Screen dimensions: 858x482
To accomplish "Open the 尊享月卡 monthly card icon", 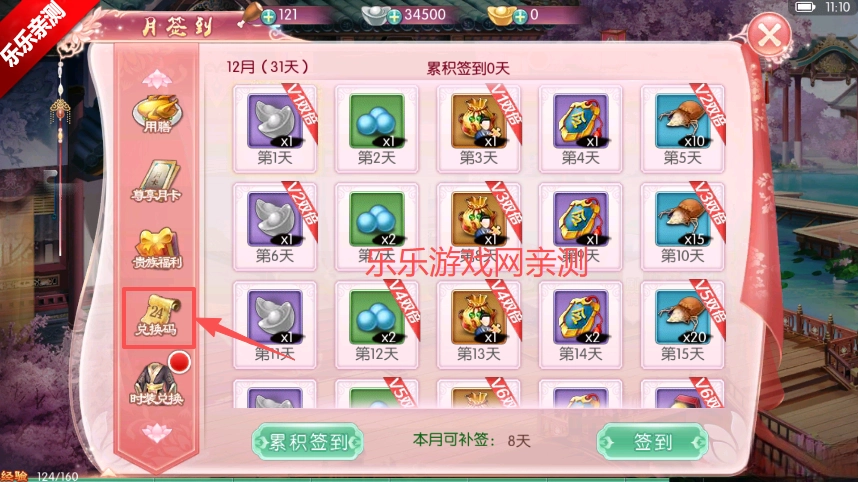I will (x=157, y=181).
